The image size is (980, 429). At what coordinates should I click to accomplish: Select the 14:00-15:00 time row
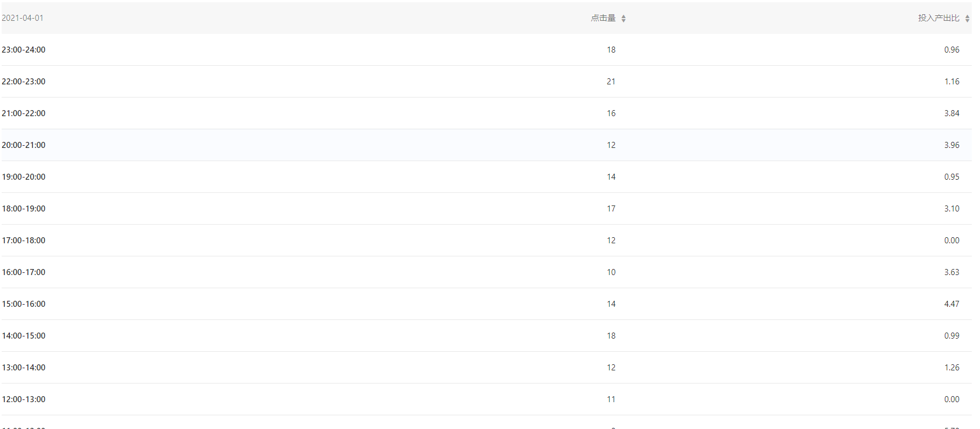click(x=486, y=336)
